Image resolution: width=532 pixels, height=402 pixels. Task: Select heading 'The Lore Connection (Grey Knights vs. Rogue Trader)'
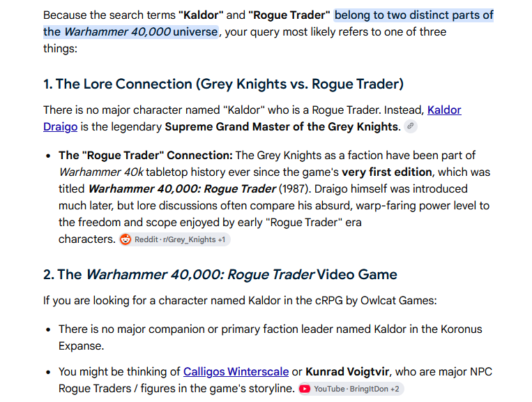click(x=223, y=84)
